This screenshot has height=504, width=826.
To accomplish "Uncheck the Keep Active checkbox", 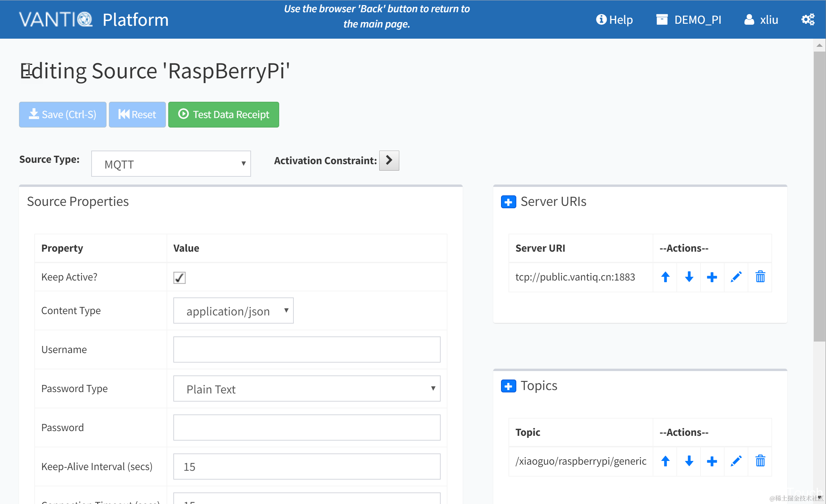I will pos(179,278).
